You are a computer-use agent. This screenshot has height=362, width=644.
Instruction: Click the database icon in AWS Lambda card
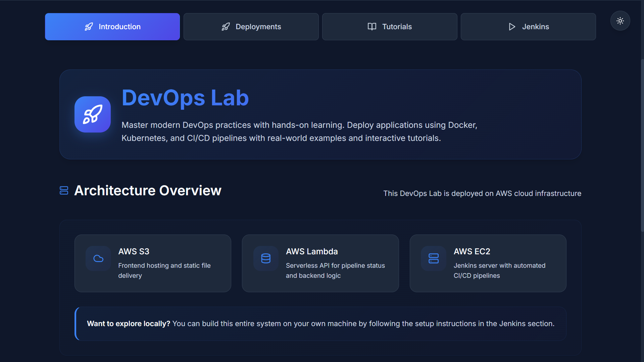[266, 259]
